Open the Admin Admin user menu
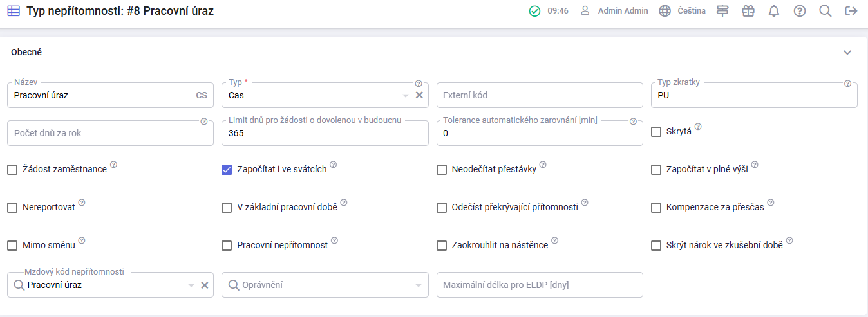The width and height of the screenshot is (868, 317). coord(615,11)
